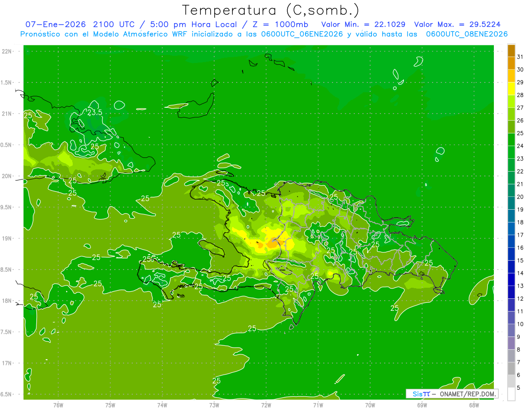Click the color scale value "20"
The image size is (532, 411).
(x=520, y=197)
